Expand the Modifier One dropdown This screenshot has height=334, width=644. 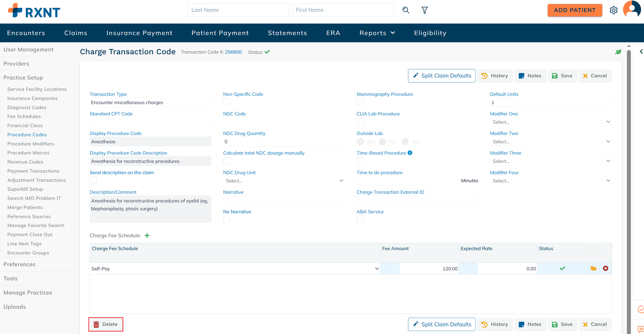pos(550,122)
